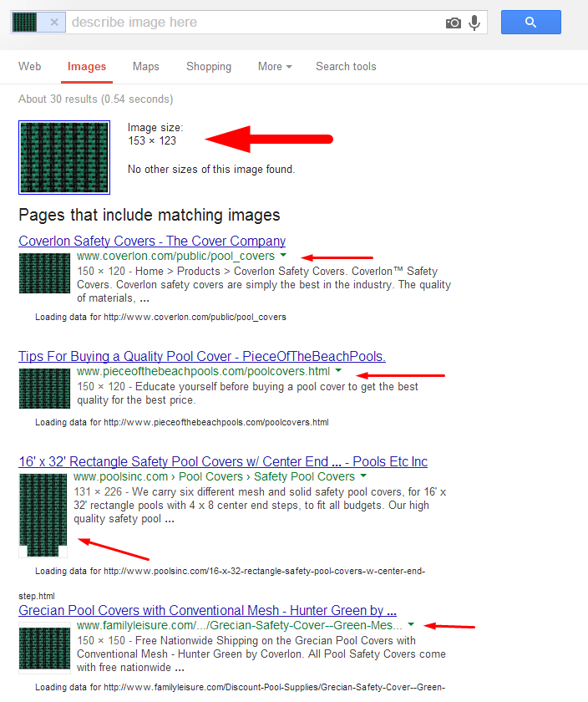Image resolution: width=588 pixels, height=702 pixels.
Task: Click the www.pieceofthebeachpools.com/poolcovers.html URL text
Action: pos(203,372)
